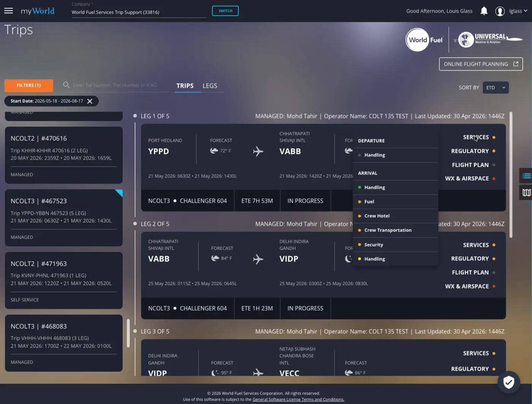Click the YPPD forecast cloud icon
Viewport: 532px width, 404px height.
214,151
